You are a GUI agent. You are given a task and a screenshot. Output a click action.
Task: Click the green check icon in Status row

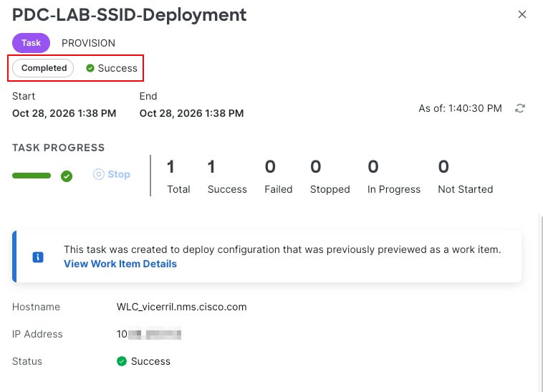[122, 361]
